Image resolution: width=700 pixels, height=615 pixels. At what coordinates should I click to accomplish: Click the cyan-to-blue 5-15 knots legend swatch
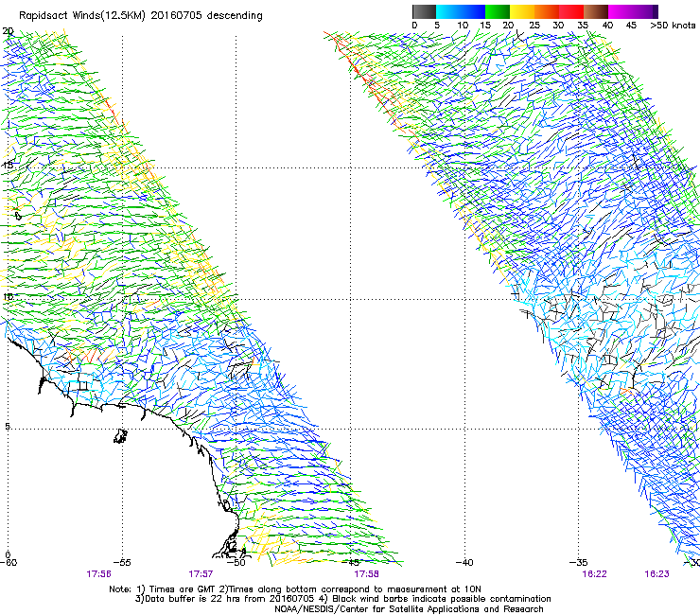(x=461, y=11)
